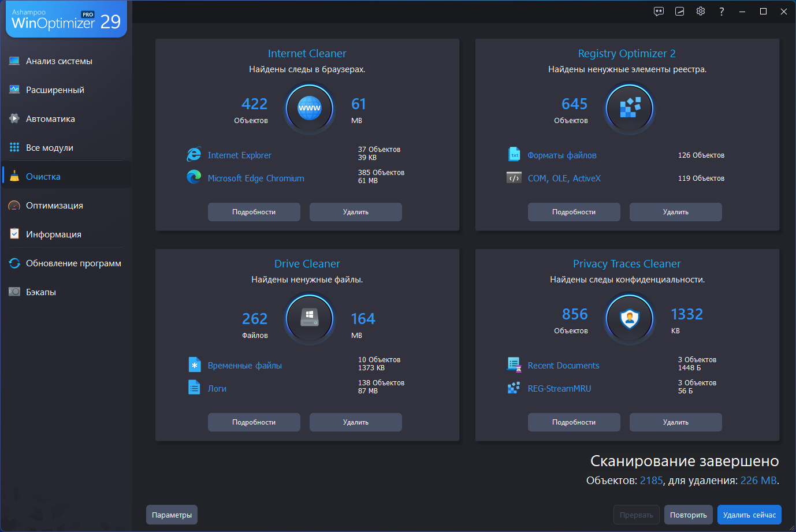
Task: Go to Все модули section
Action: pyautogui.click(x=66, y=148)
